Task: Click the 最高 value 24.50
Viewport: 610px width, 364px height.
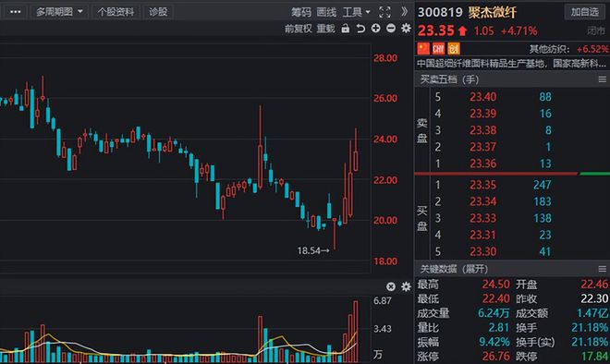Action: [495, 285]
